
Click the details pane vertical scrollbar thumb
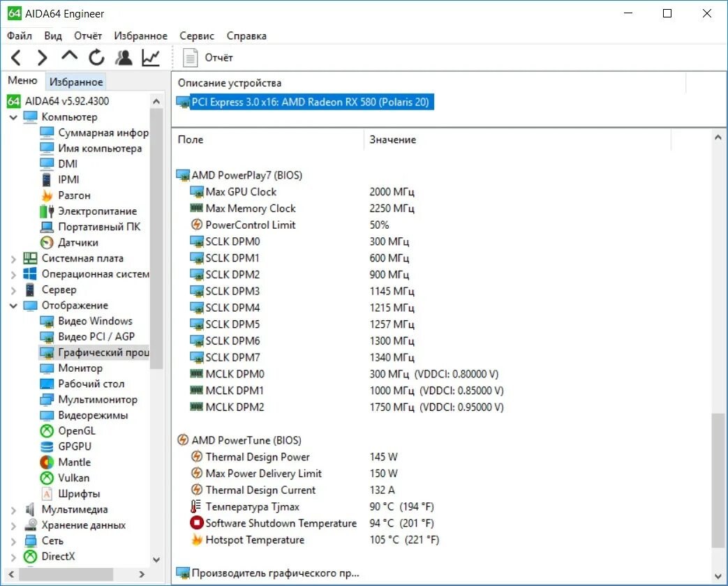click(718, 480)
